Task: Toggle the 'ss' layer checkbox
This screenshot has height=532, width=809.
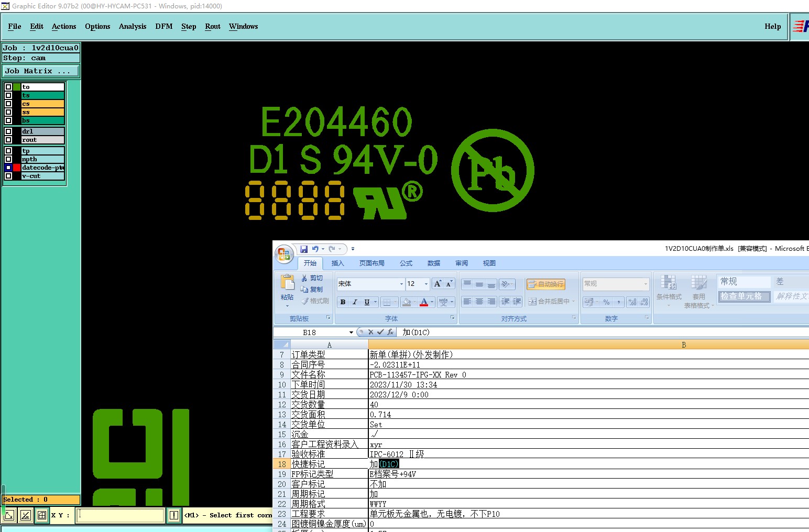Action: [8, 112]
